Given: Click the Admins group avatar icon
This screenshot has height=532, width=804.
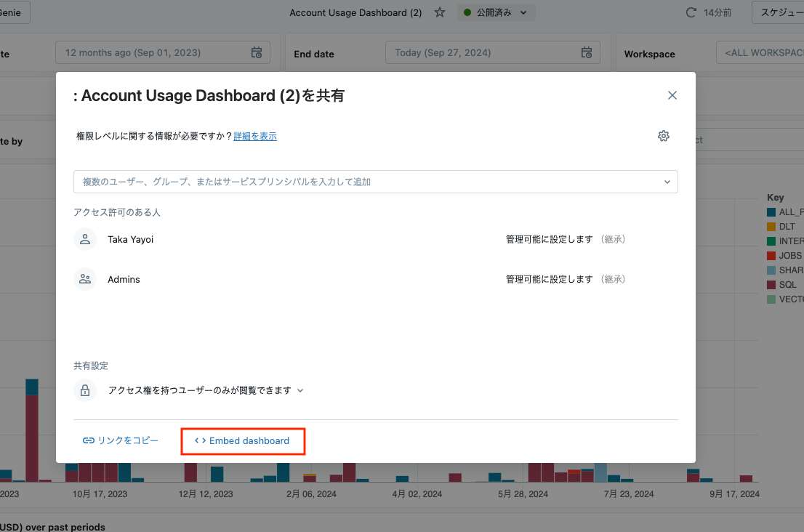Looking at the screenshot, I should point(85,279).
